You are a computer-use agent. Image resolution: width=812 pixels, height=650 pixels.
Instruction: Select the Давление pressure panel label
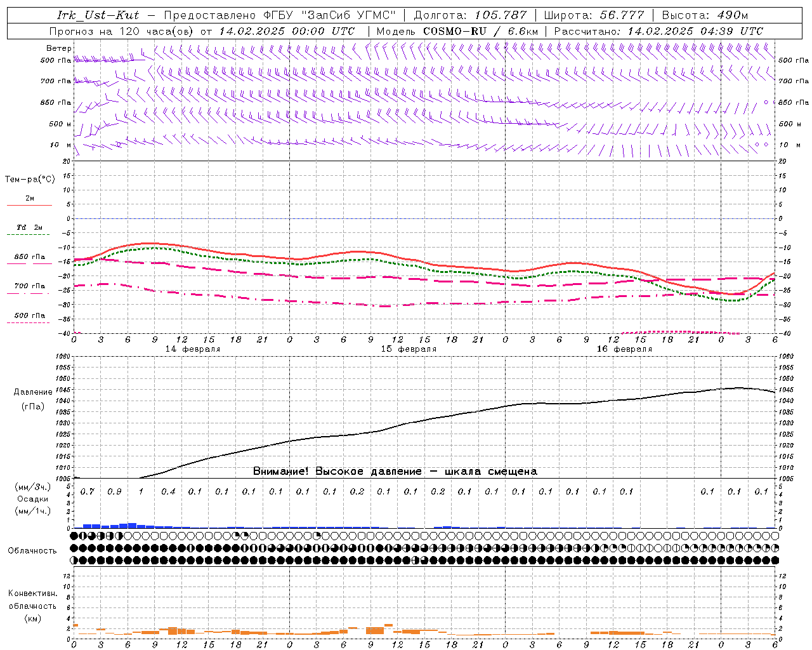tap(33, 392)
